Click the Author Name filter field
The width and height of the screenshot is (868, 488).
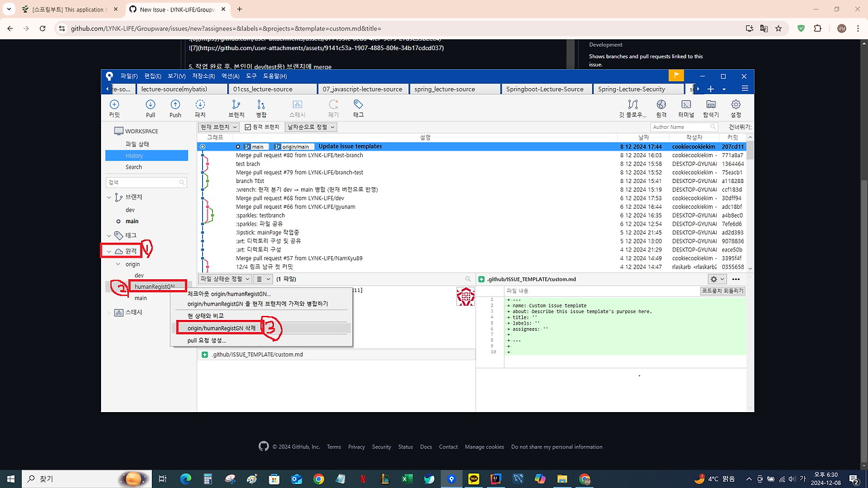(x=684, y=127)
